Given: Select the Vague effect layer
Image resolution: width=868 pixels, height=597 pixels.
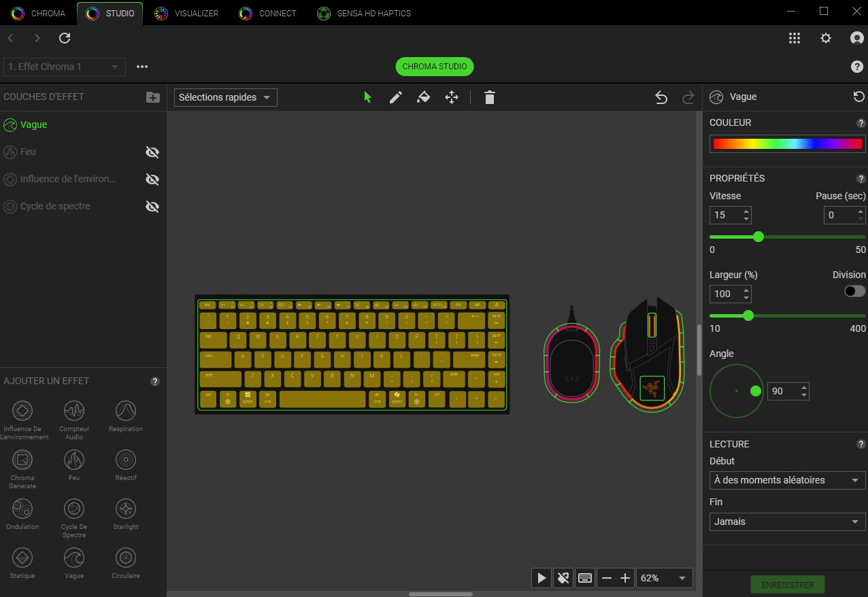Looking at the screenshot, I should 83,125.
